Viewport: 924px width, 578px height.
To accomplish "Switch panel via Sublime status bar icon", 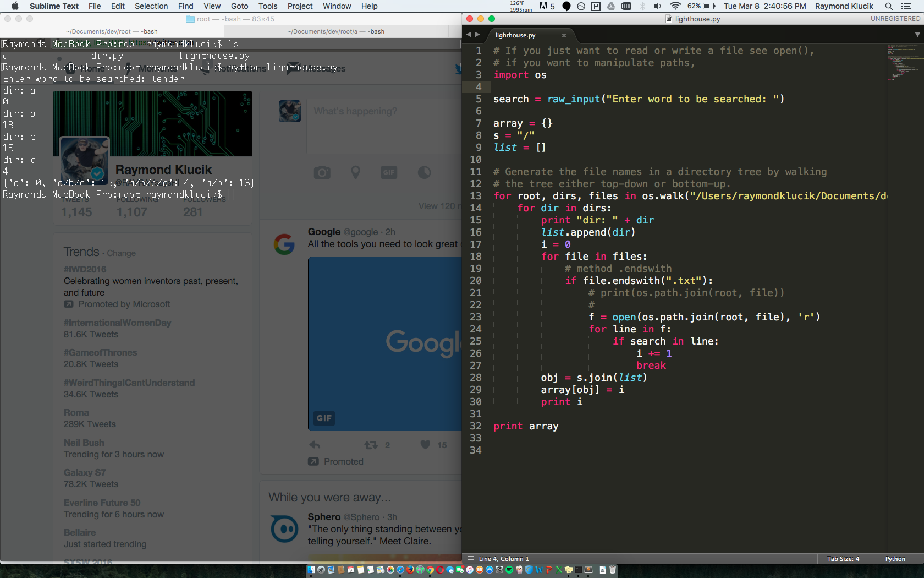I will click(471, 559).
